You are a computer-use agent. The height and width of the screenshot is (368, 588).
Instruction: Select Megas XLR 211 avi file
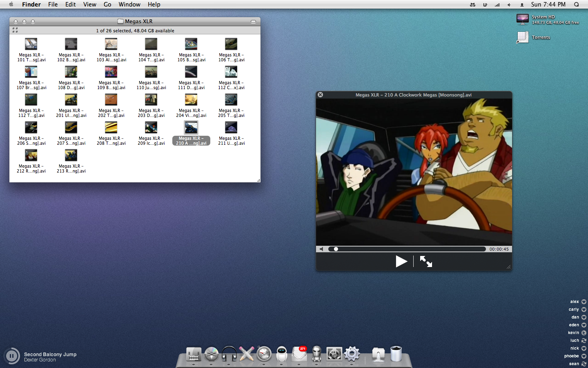coord(231,134)
